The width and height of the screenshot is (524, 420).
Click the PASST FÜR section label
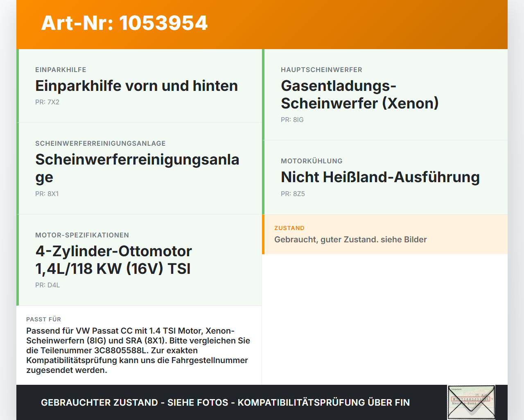(43, 319)
